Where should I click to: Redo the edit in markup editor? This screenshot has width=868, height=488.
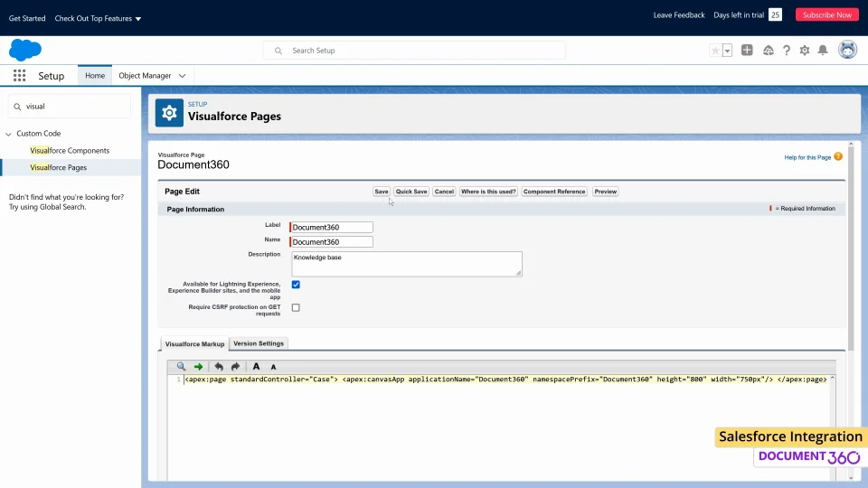tap(235, 366)
